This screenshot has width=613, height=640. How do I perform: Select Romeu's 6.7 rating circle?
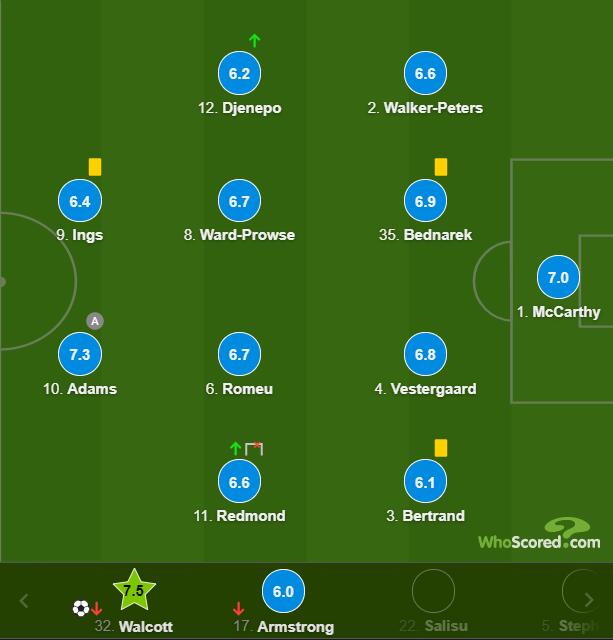(239, 354)
